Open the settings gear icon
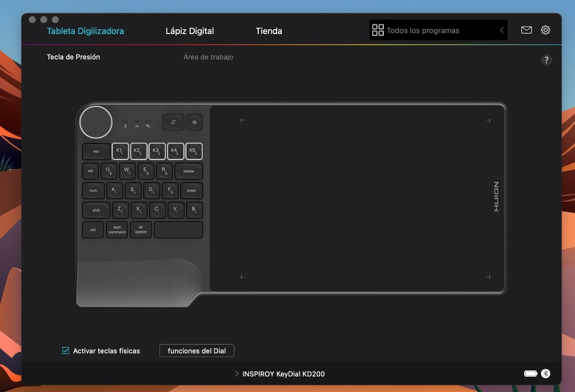The height and width of the screenshot is (392, 575). pos(545,30)
